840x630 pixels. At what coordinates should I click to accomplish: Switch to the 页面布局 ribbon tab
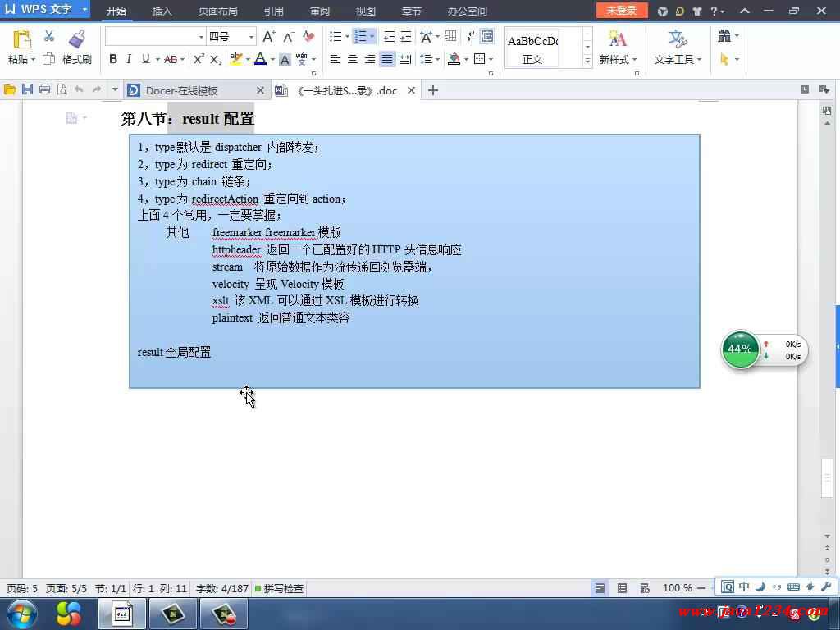pos(217,11)
